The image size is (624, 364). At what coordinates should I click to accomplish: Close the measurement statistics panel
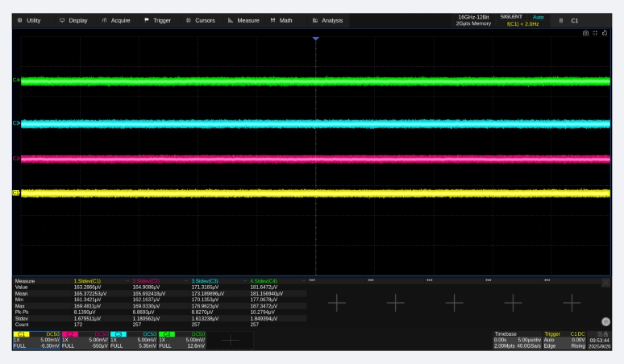pos(605,281)
